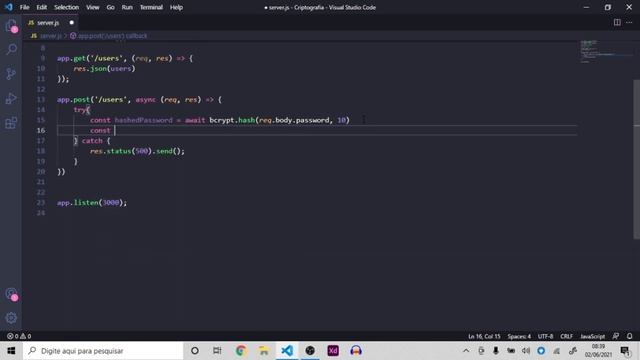Viewport: 640px width, 360px height.
Task: Open the network icon in tray
Action: pos(557,351)
